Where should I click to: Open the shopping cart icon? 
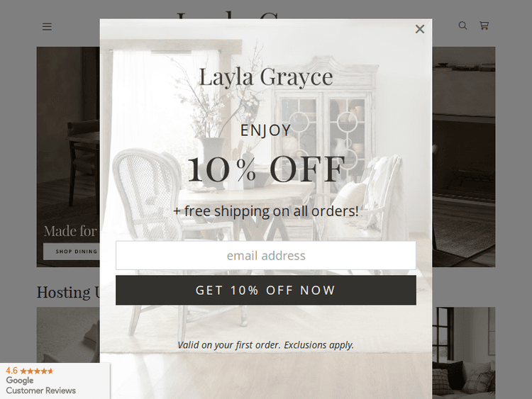tap(484, 26)
